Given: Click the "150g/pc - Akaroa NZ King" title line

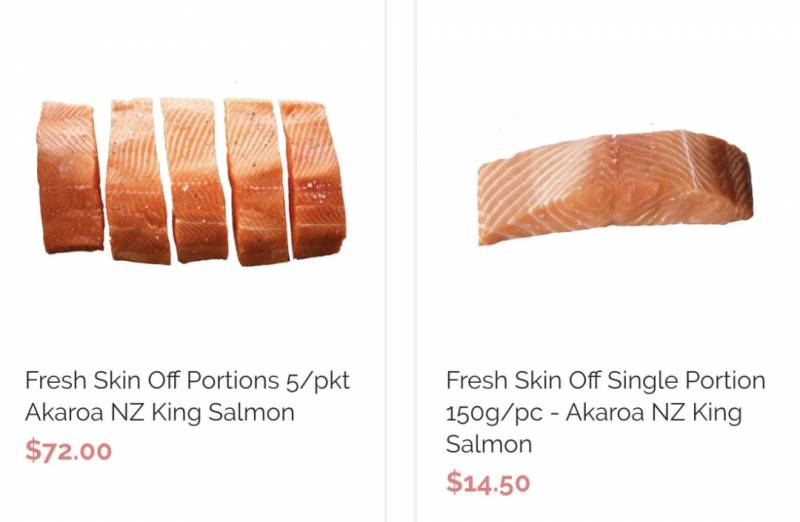Looking at the screenshot, I should point(593,413).
